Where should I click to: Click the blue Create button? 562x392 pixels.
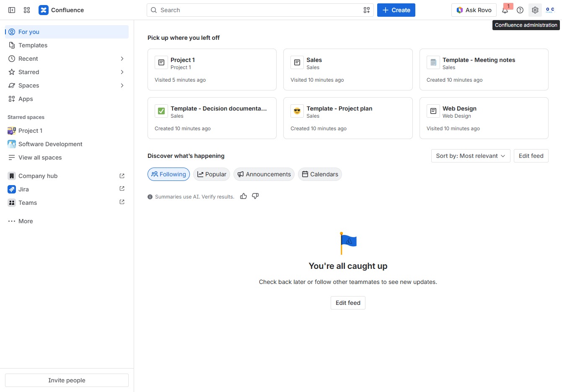click(396, 10)
